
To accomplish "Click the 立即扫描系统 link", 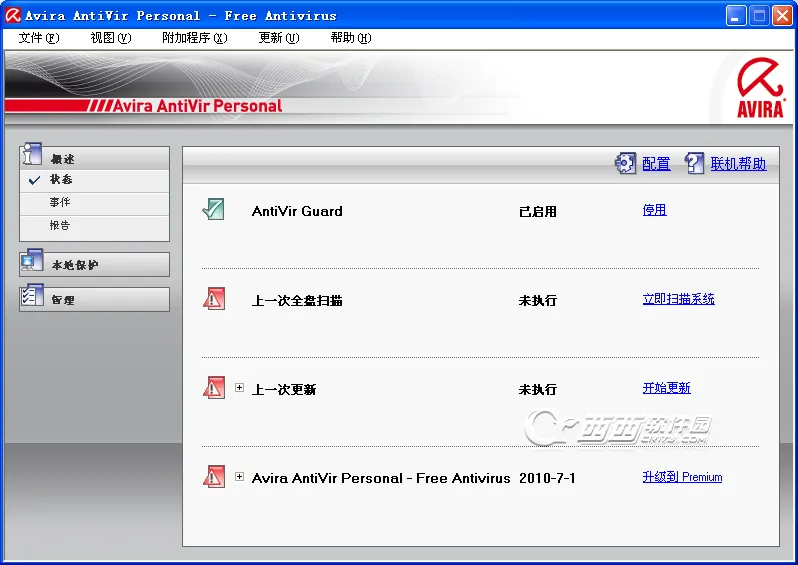I will (x=678, y=299).
